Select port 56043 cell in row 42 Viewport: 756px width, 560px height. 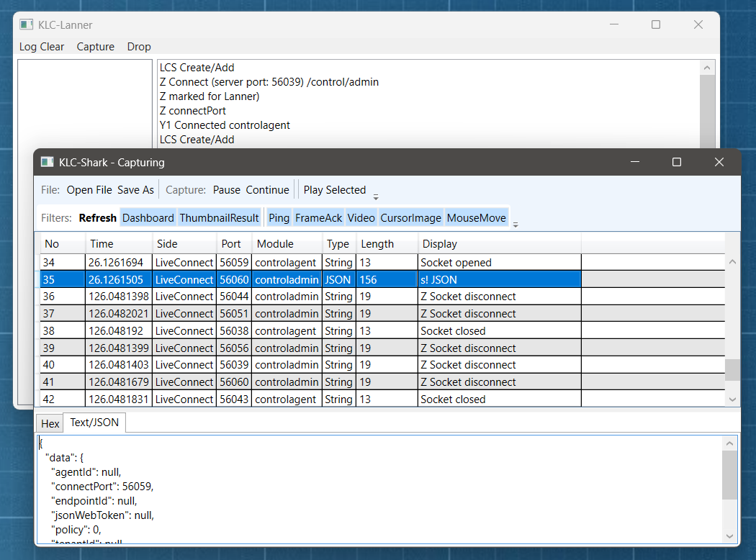click(x=234, y=399)
